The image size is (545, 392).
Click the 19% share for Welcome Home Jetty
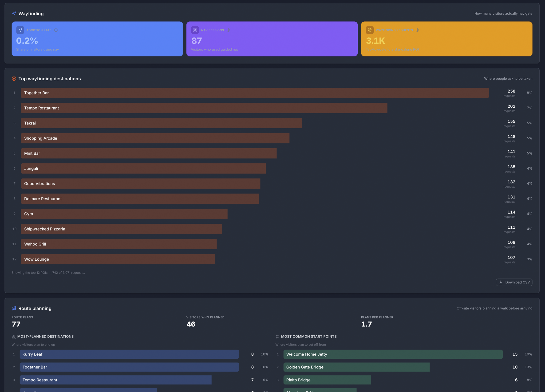point(528,354)
